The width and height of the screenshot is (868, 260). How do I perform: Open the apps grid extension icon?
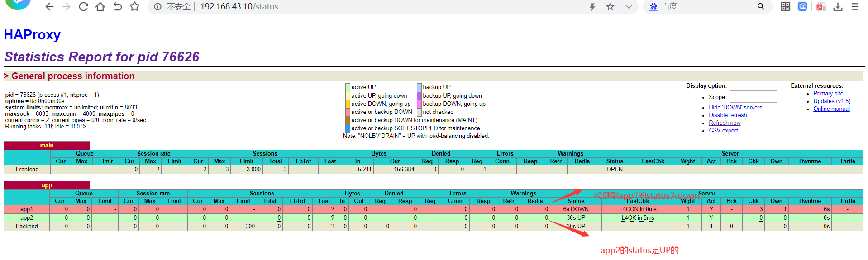[786, 7]
